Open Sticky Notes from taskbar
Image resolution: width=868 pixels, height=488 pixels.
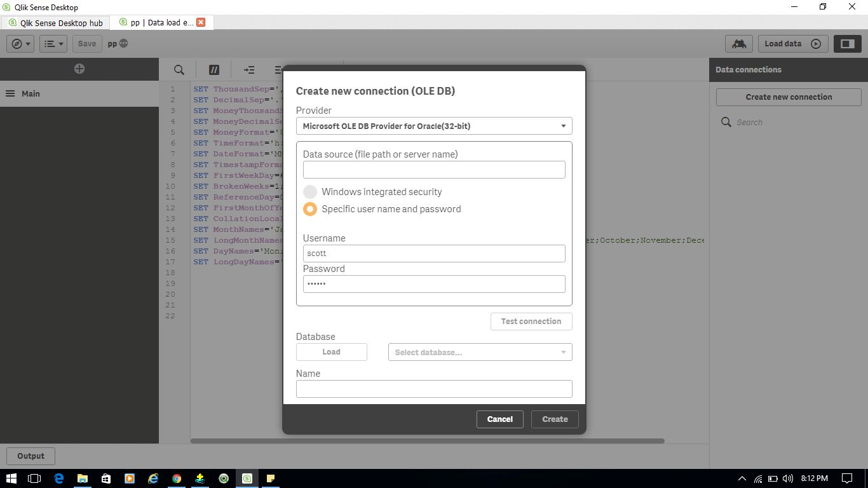(x=271, y=478)
